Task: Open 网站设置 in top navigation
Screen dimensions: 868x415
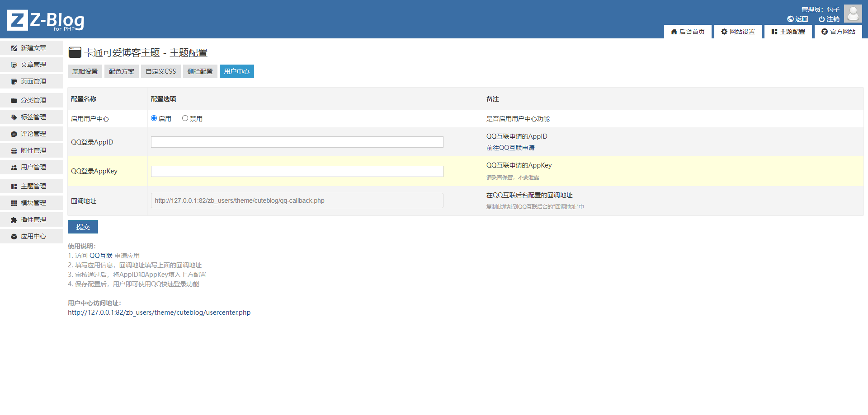Action: [738, 32]
